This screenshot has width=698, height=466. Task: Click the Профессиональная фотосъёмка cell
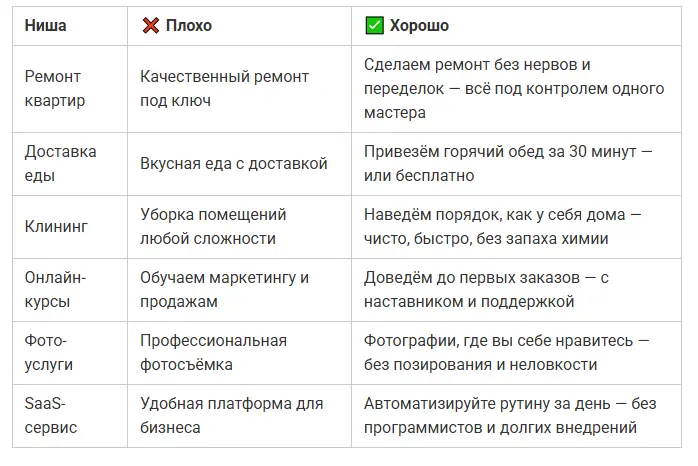(213, 353)
